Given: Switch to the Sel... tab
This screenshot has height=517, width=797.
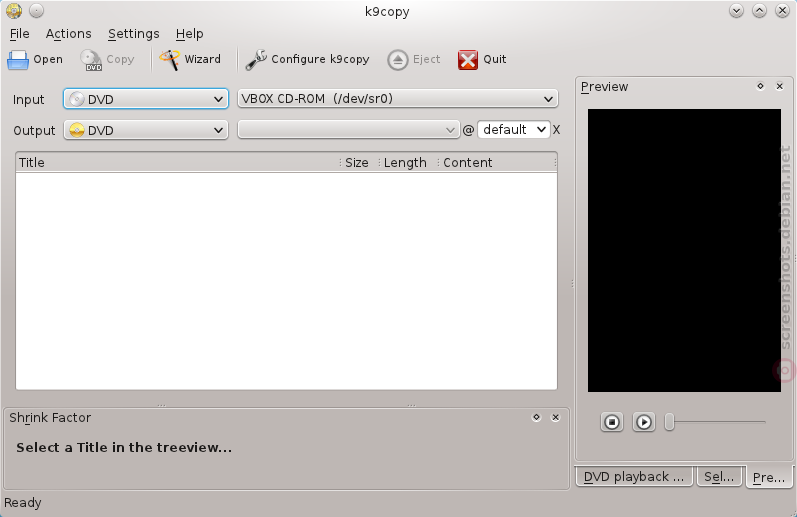Looking at the screenshot, I should click(x=719, y=477).
